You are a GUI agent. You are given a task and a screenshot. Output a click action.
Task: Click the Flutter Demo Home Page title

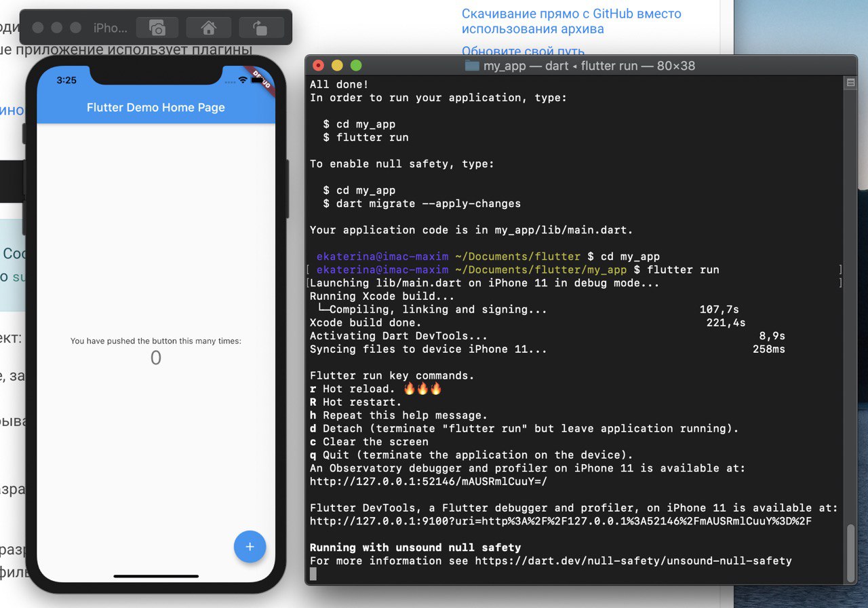click(x=156, y=107)
